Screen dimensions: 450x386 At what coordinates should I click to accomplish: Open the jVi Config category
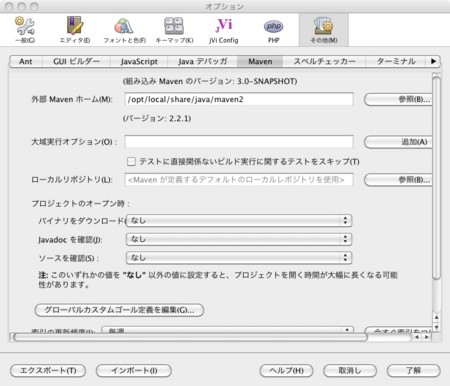click(x=224, y=30)
